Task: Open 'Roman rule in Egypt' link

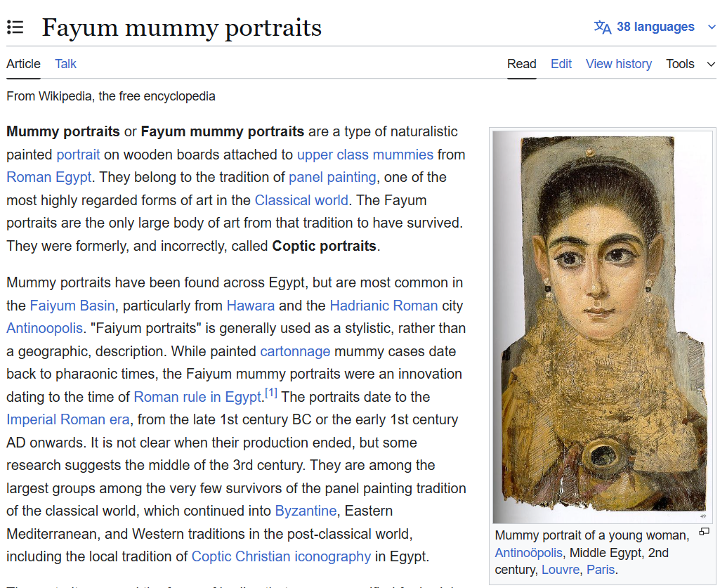Action: tap(197, 397)
